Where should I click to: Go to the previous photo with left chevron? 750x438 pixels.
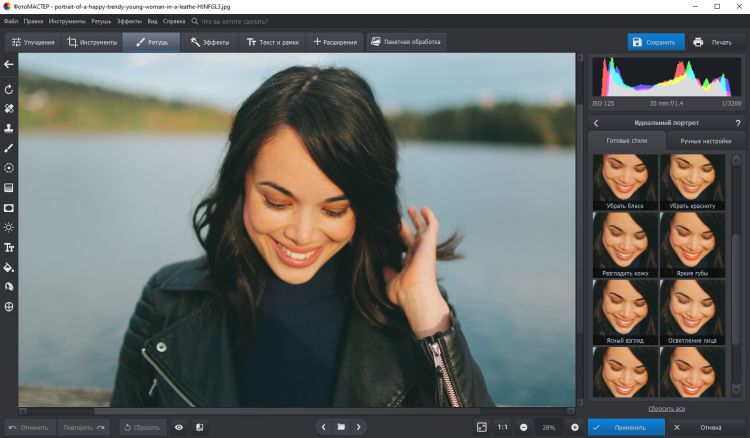point(323,427)
